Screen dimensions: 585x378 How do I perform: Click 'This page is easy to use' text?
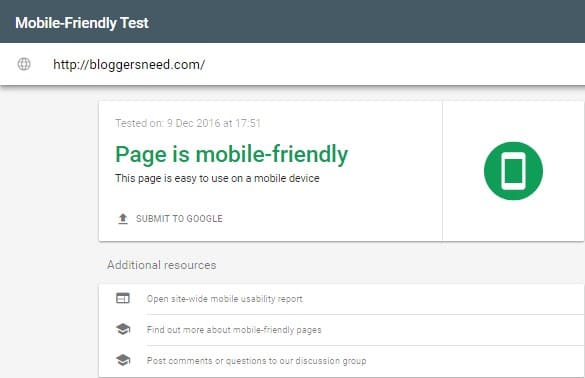(217, 178)
